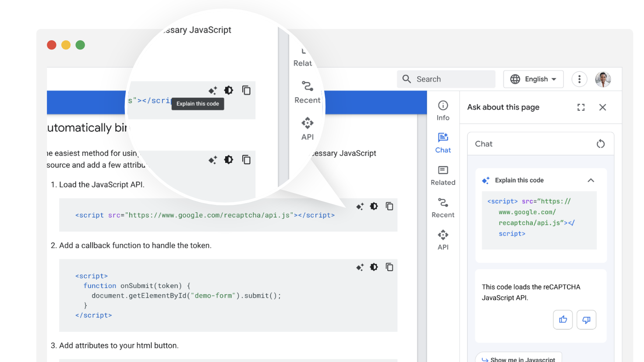This screenshot has width=644, height=362.
Task: Click the Info icon in side panel
Action: click(443, 105)
